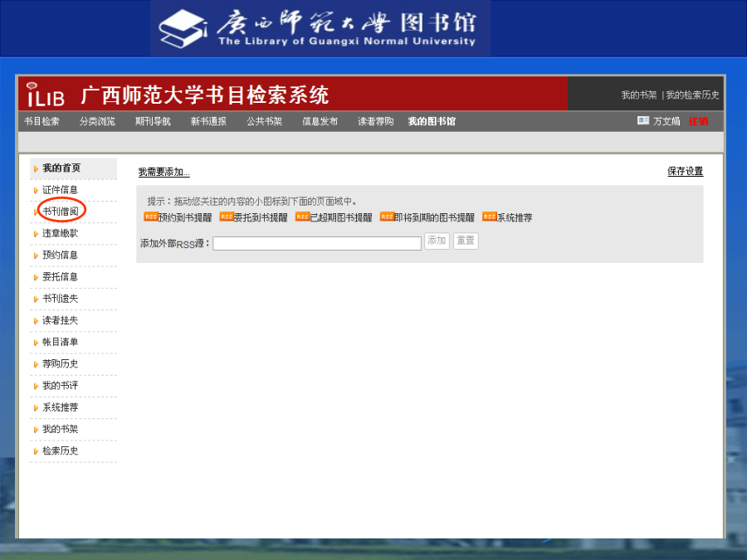
Task: Open 检索历史 in the sidebar
Action: tap(60, 451)
